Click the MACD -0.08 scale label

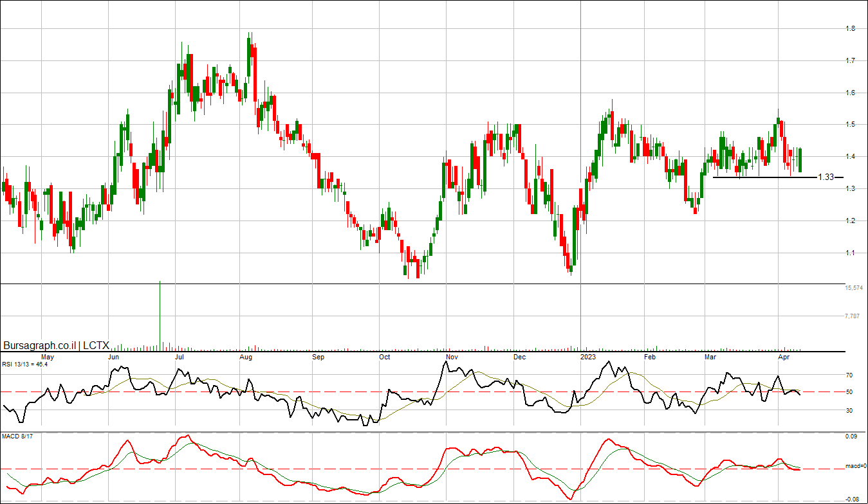pyautogui.click(x=851, y=499)
